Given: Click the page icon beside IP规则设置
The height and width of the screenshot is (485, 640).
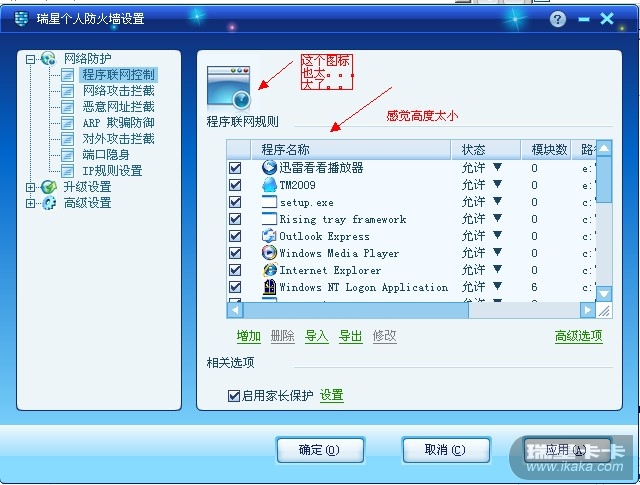Looking at the screenshot, I should 67,171.
